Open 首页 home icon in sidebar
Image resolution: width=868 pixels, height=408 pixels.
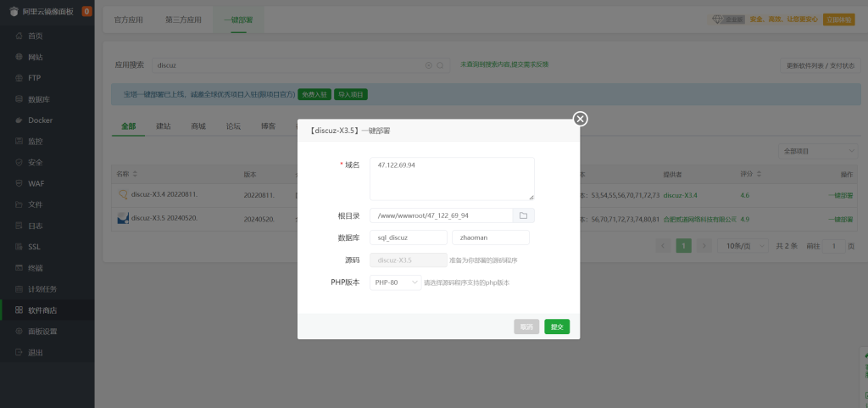tap(19, 36)
